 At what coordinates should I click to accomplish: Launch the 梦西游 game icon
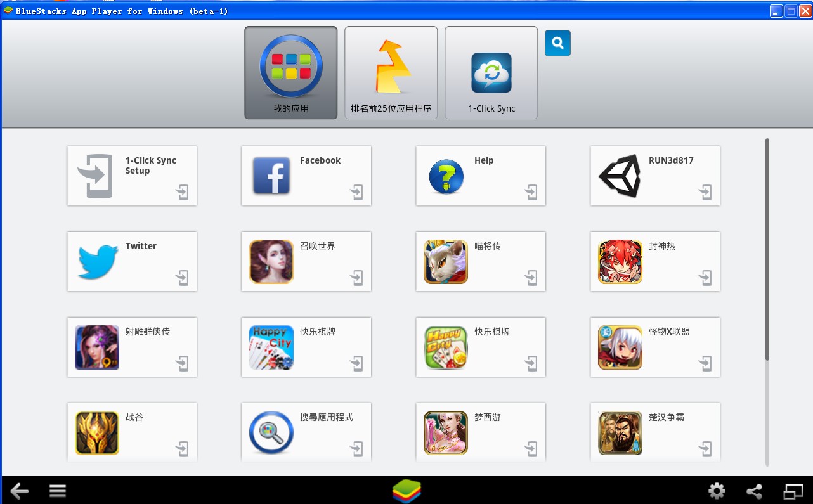click(x=446, y=432)
